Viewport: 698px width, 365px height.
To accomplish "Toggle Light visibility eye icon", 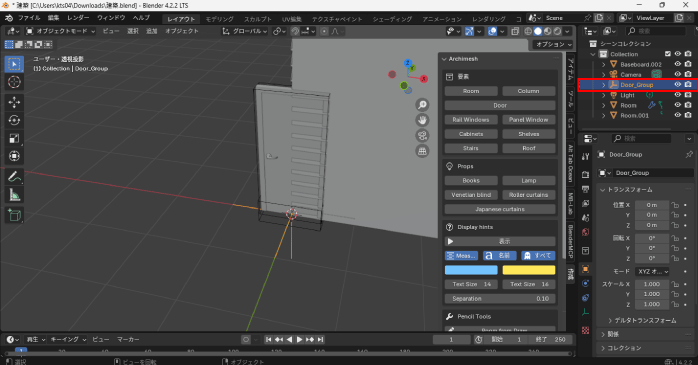I will [x=678, y=95].
